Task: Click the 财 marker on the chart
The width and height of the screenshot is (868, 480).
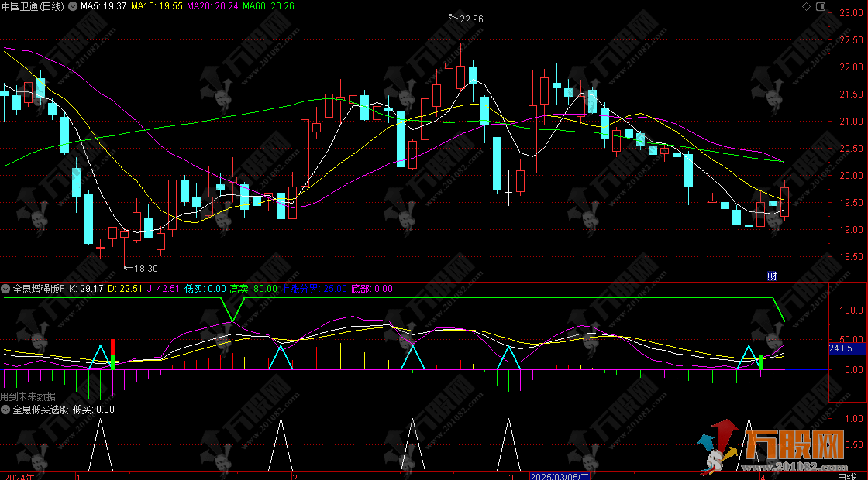Action: tap(772, 276)
